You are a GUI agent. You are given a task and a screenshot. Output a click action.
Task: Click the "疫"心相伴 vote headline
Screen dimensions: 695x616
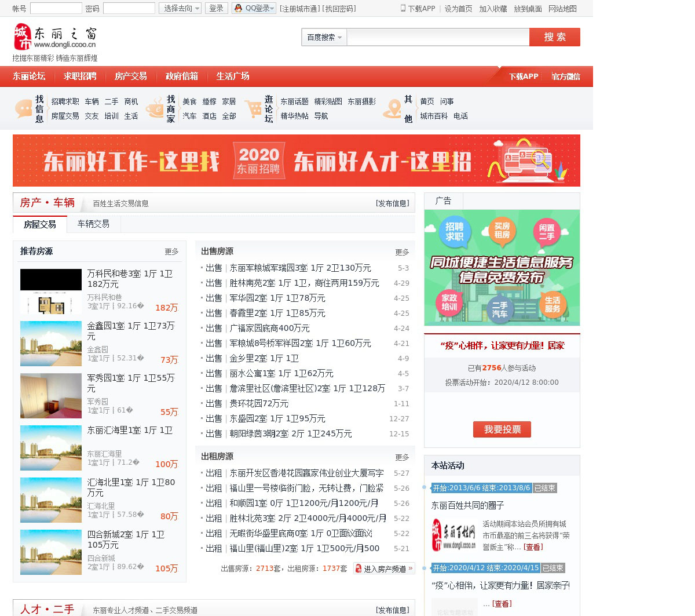(502, 345)
